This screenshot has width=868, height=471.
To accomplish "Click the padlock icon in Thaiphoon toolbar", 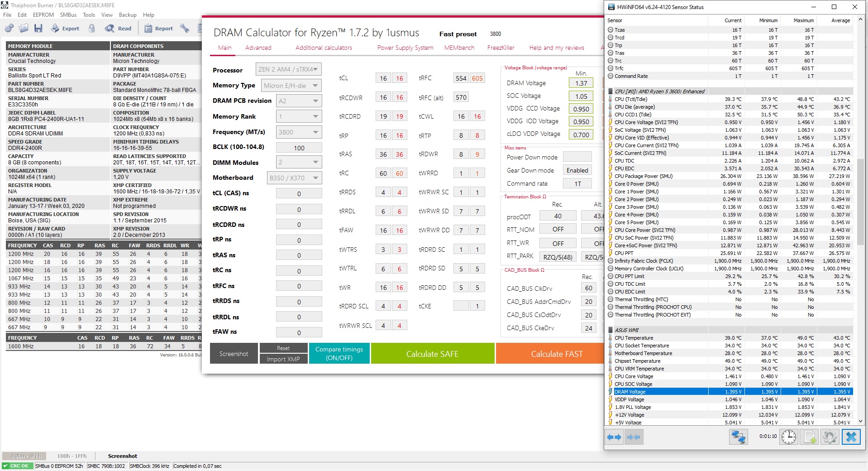I will [92, 29].
